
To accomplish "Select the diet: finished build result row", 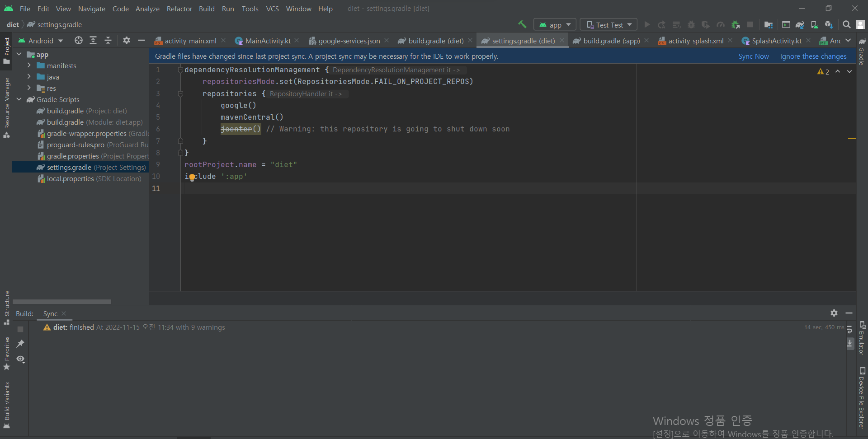I will coord(134,327).
